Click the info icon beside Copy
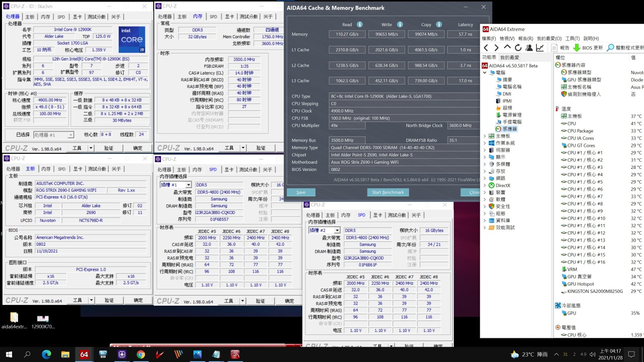The width and height of the screenshot is (644, 362). coord(439,25)
